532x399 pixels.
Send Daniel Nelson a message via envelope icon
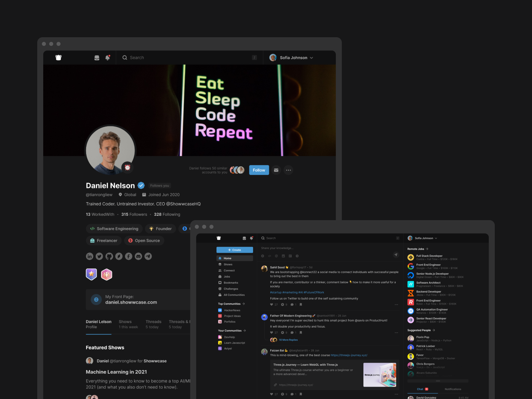276,170
